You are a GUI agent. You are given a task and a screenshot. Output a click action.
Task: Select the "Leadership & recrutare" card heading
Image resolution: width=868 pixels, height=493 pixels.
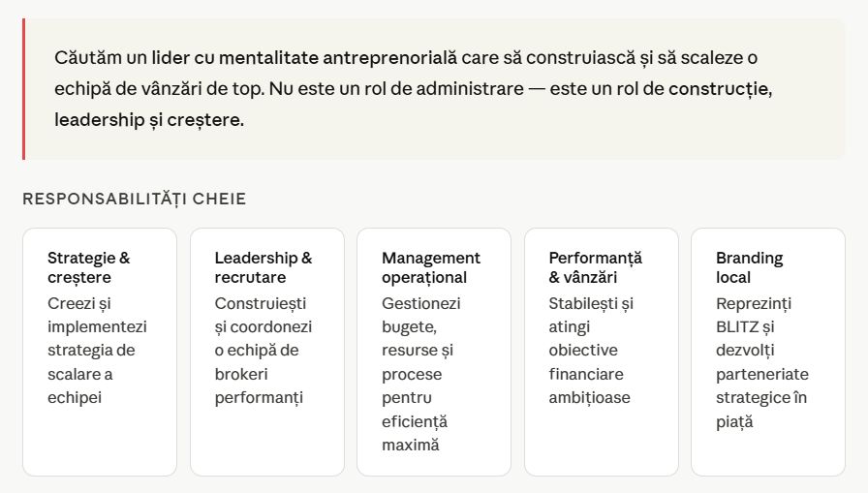tap(263, 267)
